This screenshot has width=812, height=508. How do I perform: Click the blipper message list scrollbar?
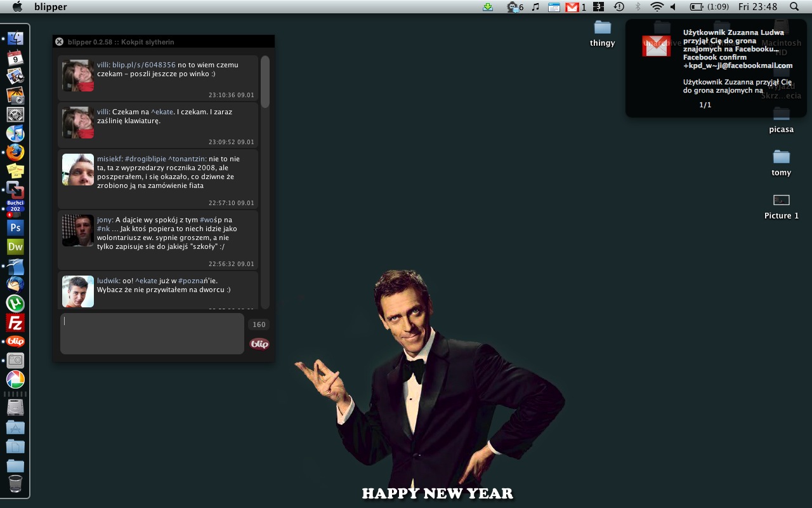[x=265, y=81]
